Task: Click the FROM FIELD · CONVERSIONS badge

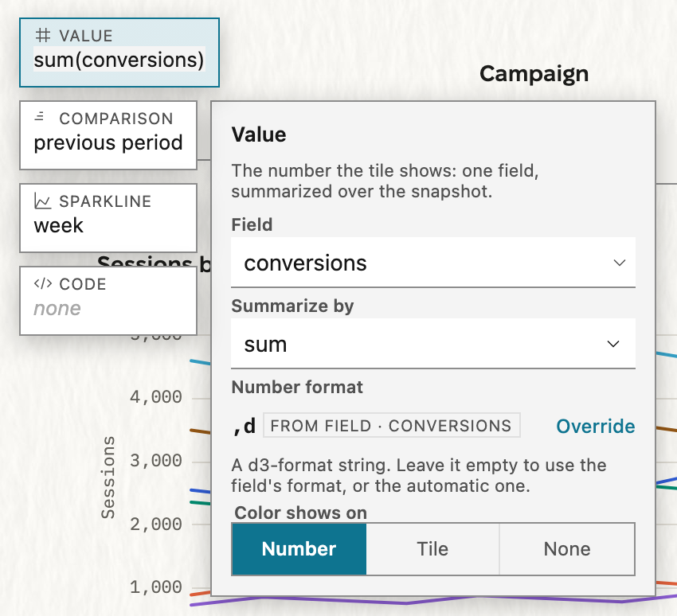Action: coord(391,425)
